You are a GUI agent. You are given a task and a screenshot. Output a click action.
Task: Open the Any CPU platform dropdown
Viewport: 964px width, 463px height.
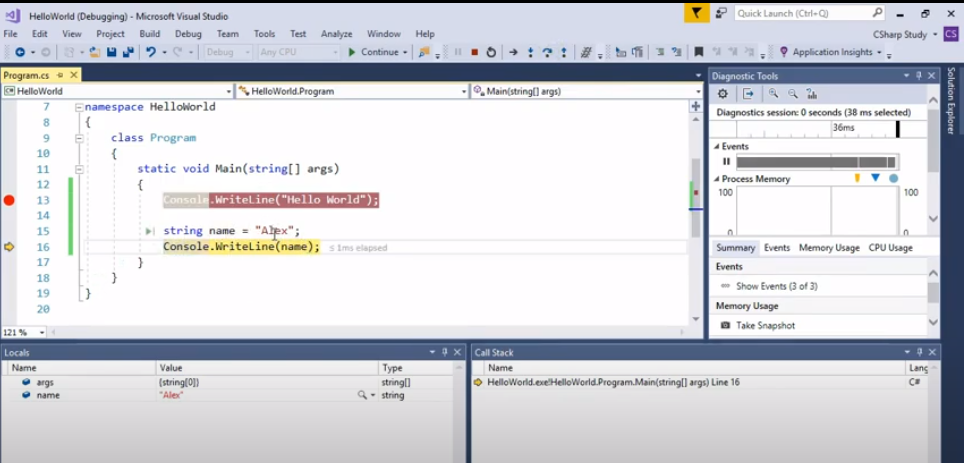[x=299, y=52]
